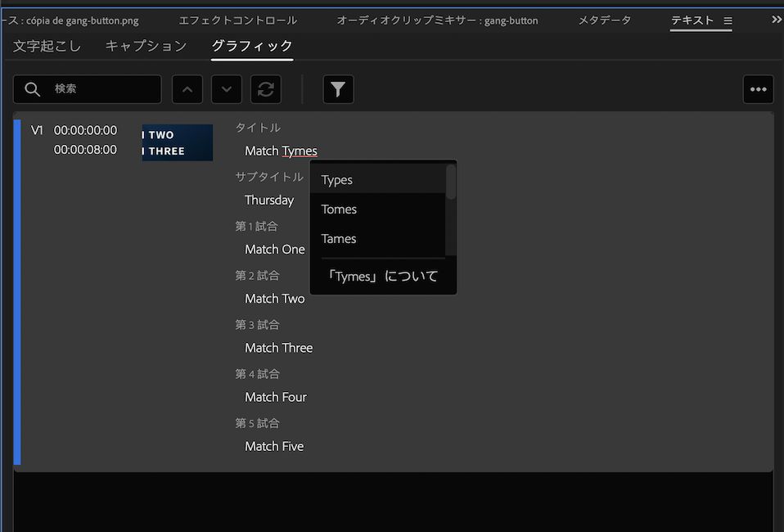
Task: Select the next caption down-arrow icon
Action: (226, 89)
